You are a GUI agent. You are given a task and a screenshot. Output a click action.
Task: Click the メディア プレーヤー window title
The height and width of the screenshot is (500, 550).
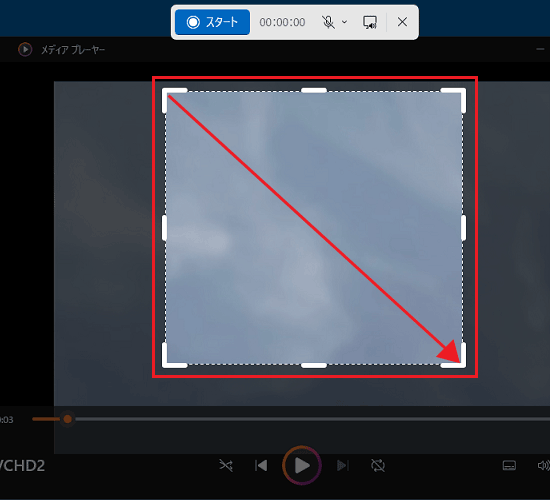click(x=73, y=50)
